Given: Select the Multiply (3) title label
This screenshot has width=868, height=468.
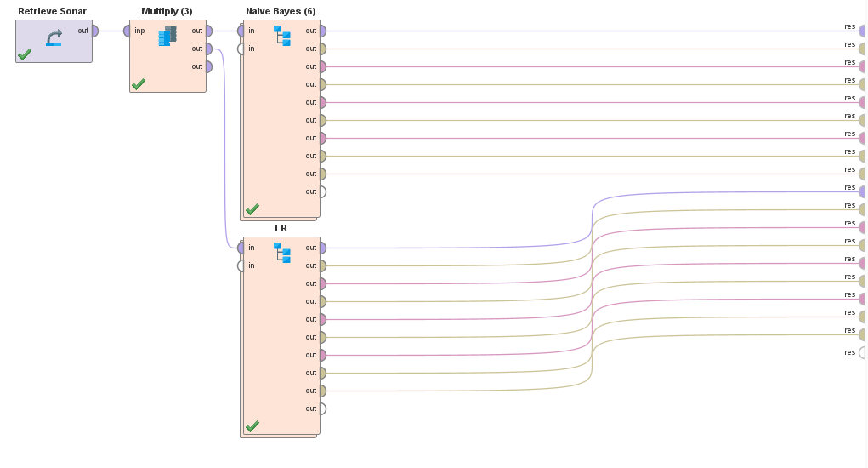Looking at the screenshot, I should [x=167, y=11].
